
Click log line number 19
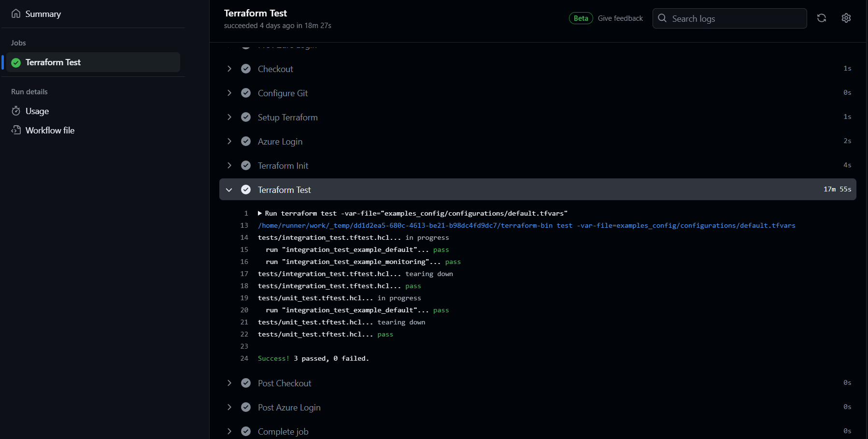[x=244, y=298]
